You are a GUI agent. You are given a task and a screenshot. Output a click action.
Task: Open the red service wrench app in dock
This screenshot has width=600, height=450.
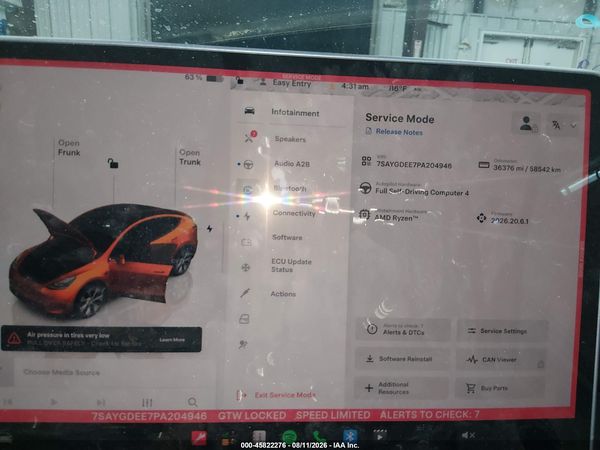coord(199,438)
